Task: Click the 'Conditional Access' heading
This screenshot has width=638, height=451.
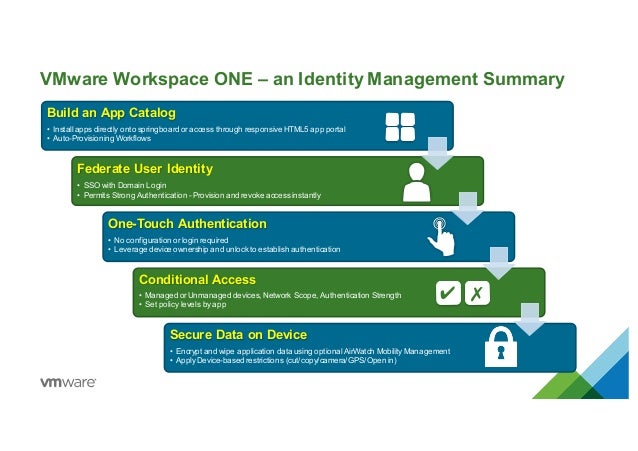Action: pos(197,280)
